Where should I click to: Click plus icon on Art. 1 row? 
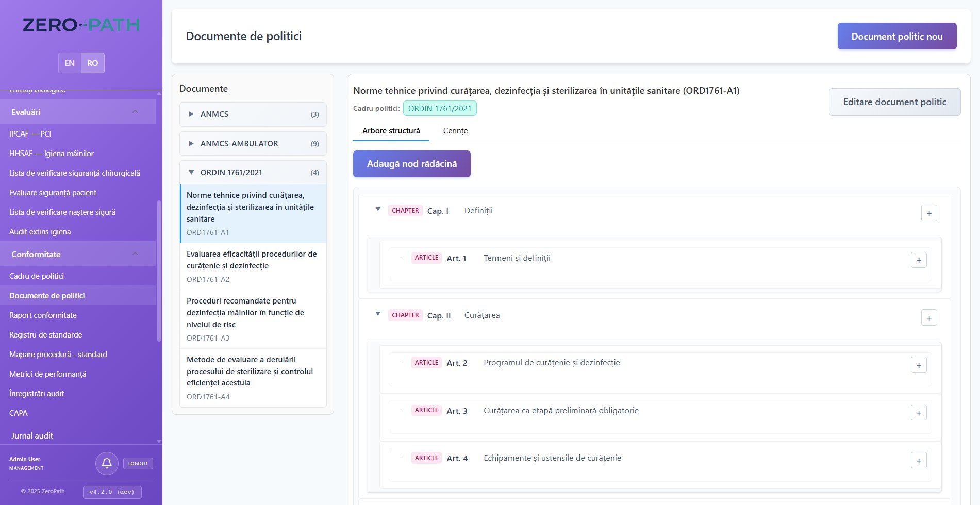tap(918, 261)
